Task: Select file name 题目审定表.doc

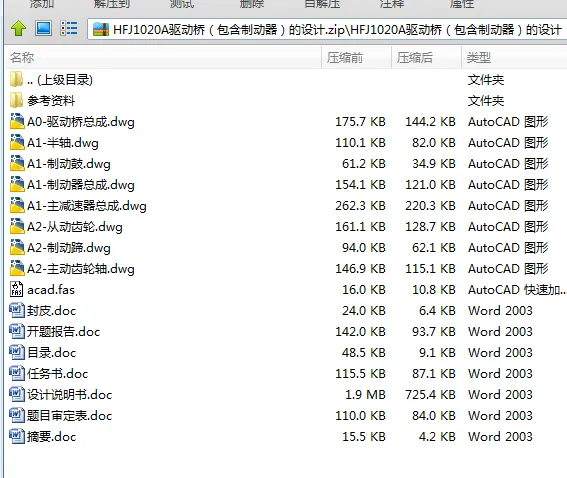Action: (69, 415)
